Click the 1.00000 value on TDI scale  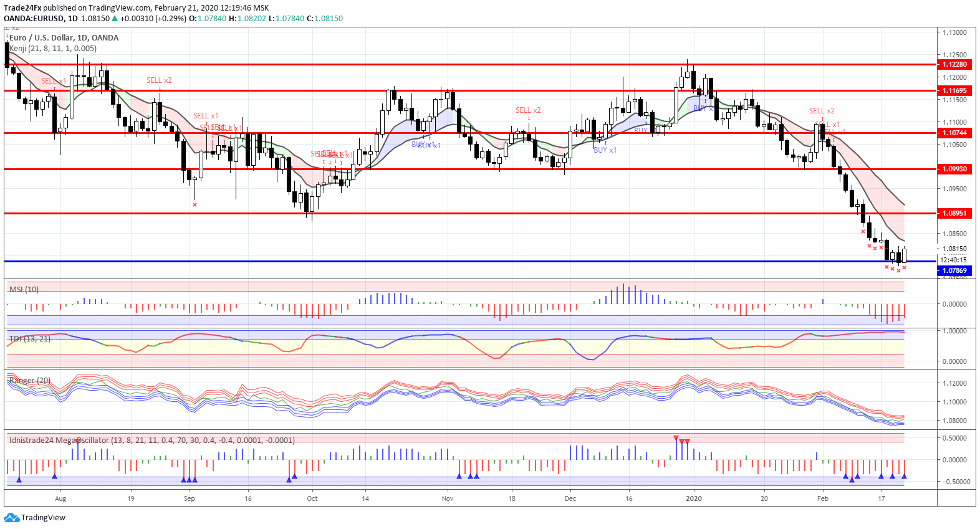click(x=954, y=331)
